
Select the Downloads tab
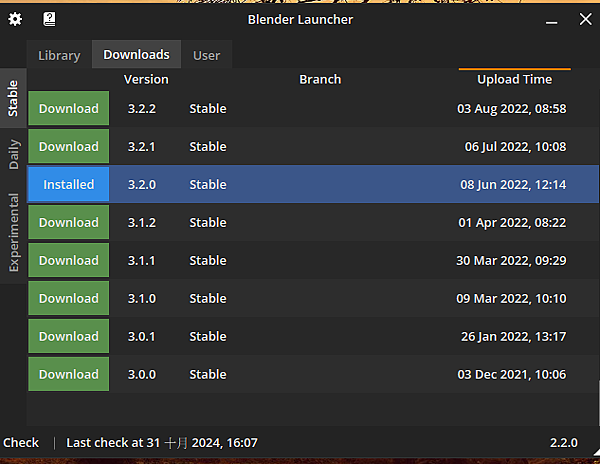(137, 54)
